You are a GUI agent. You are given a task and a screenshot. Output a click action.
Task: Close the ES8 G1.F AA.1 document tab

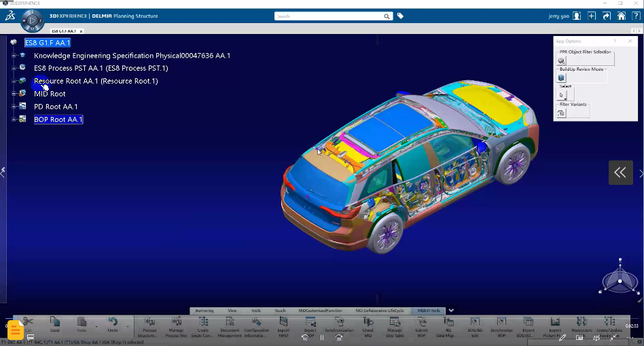pos(82,31)
